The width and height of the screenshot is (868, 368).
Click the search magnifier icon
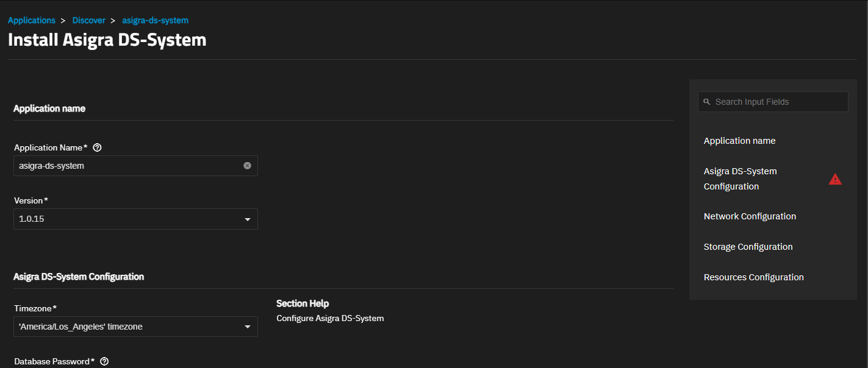tap(706, 102)
